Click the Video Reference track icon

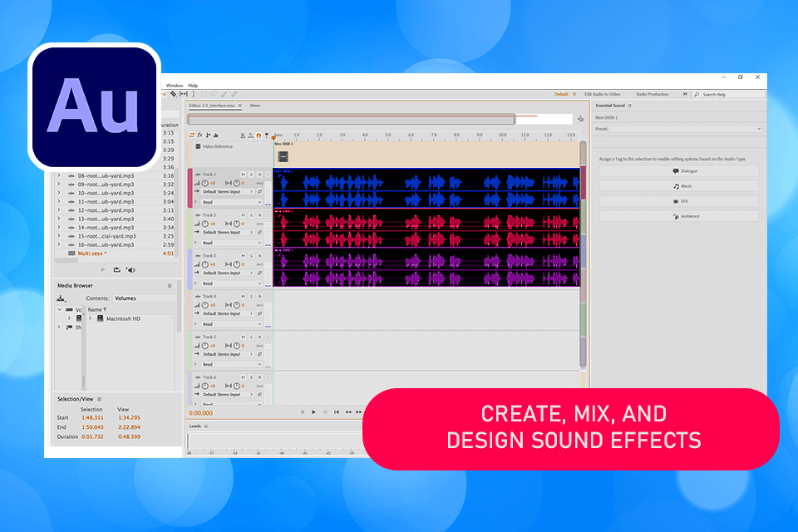(198, 146)
